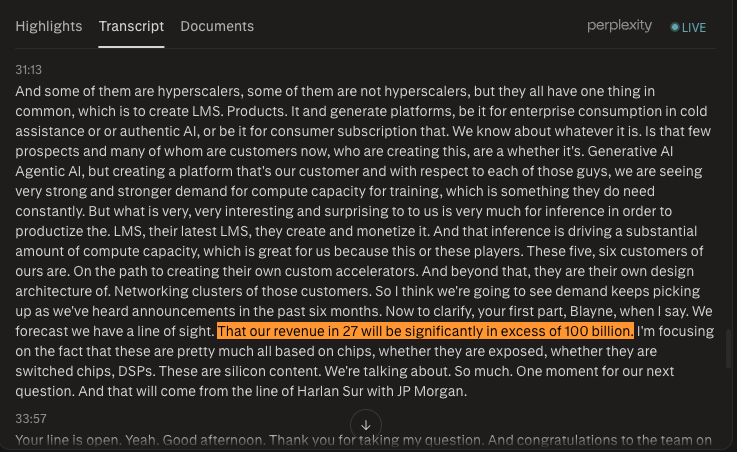Click the scroll-down arrow button
The width and height of the screenshot is (737, 452).
(366, 425)
